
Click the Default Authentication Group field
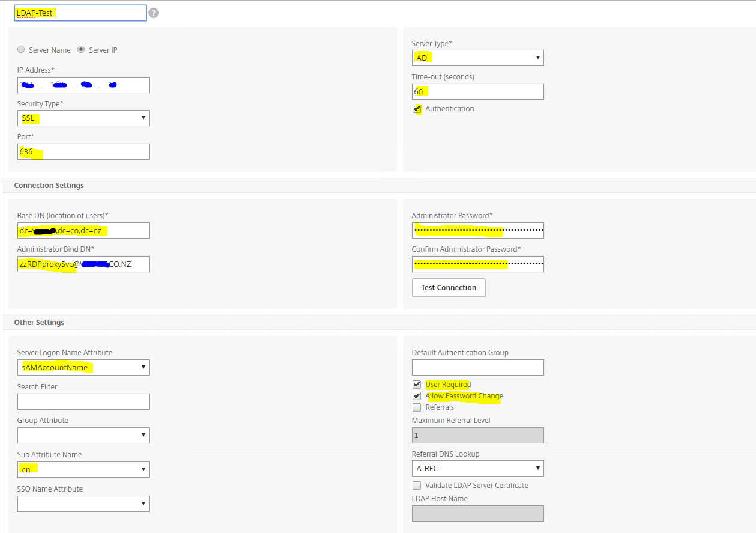[x=477, y=367]
